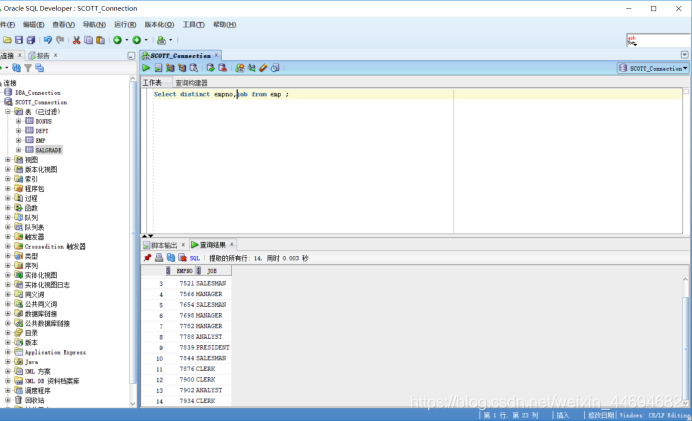Open the 导航(N) menu
This screenshot has width=692, height=421.
(94, 25)
